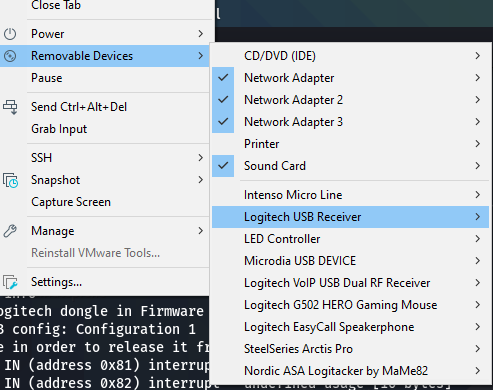Viewport: 493px width, 390px height.
Task: Click the Manage wrench icon
Action: (10, 231)
